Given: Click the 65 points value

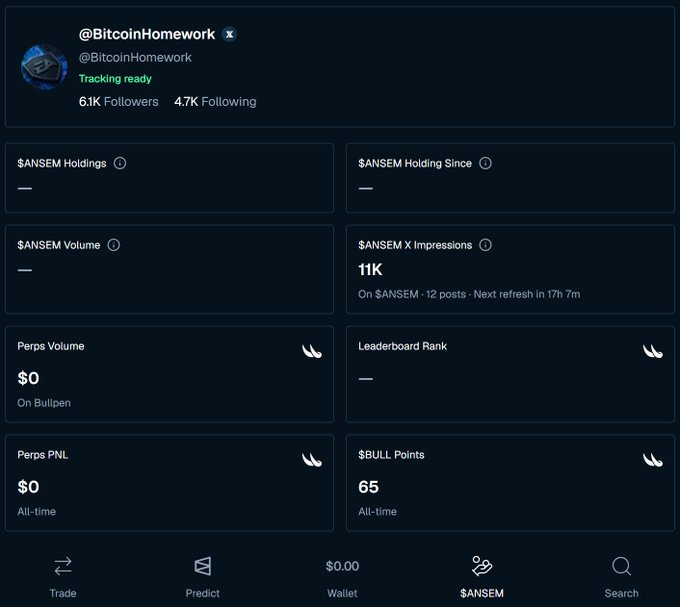Looking at the screenshot, I should tap(368, 487).
